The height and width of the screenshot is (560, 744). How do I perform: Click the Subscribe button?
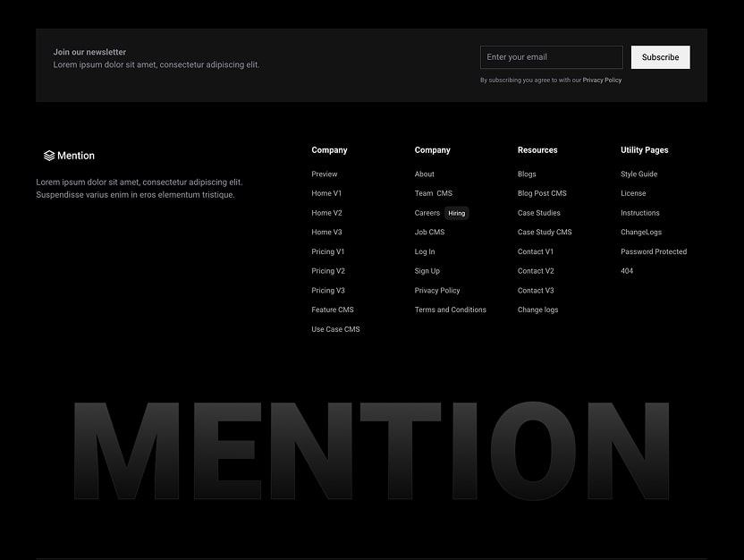tap(660, 56)
